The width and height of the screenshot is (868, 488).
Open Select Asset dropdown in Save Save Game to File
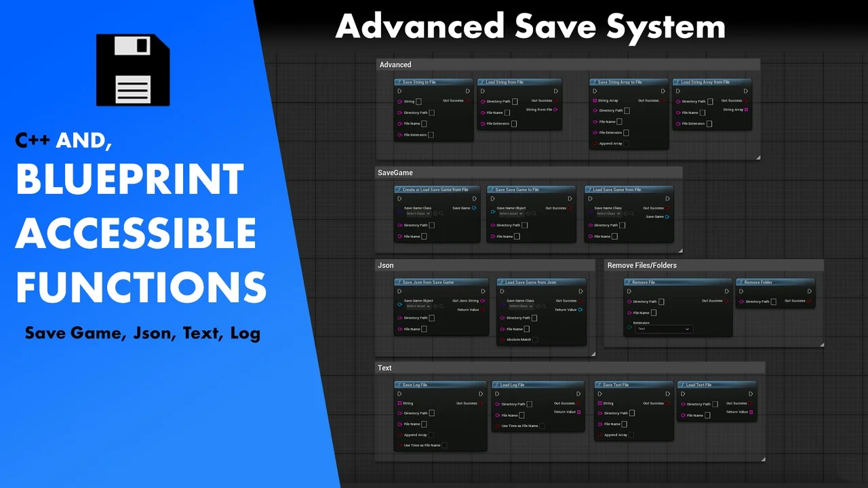pos(511,213)
